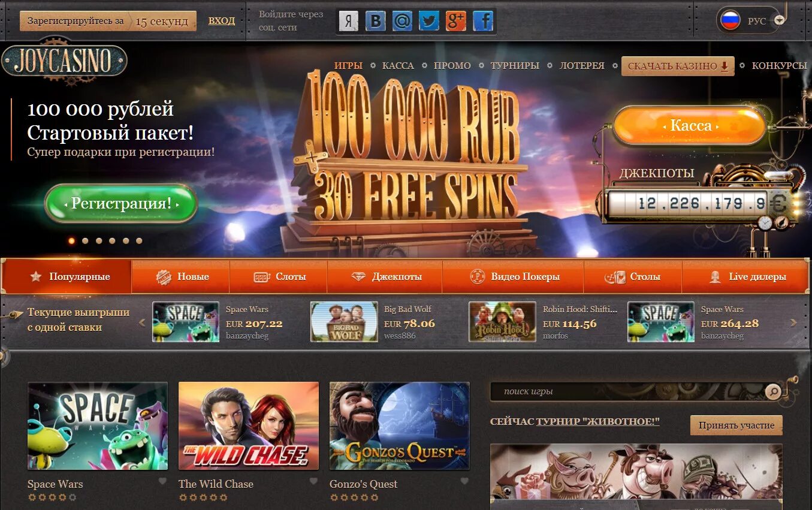Favorite The Wild Chase heart icon
This screenshot has height=510, width=812.
[313, 481]
